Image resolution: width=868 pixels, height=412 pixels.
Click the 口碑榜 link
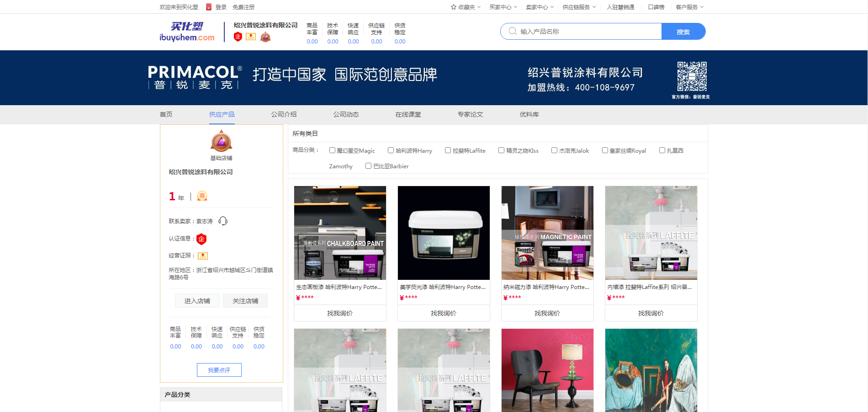(656, 7)
